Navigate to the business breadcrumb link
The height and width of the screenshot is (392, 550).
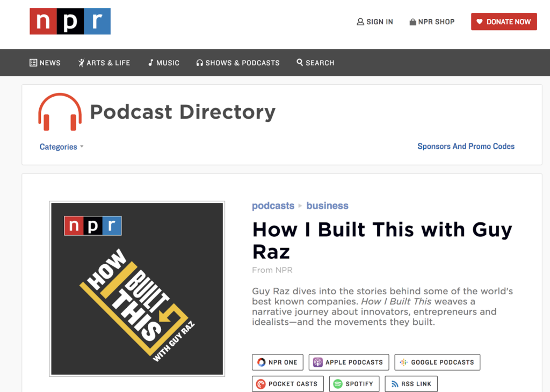pyautogui.click(x=327, y=206)
